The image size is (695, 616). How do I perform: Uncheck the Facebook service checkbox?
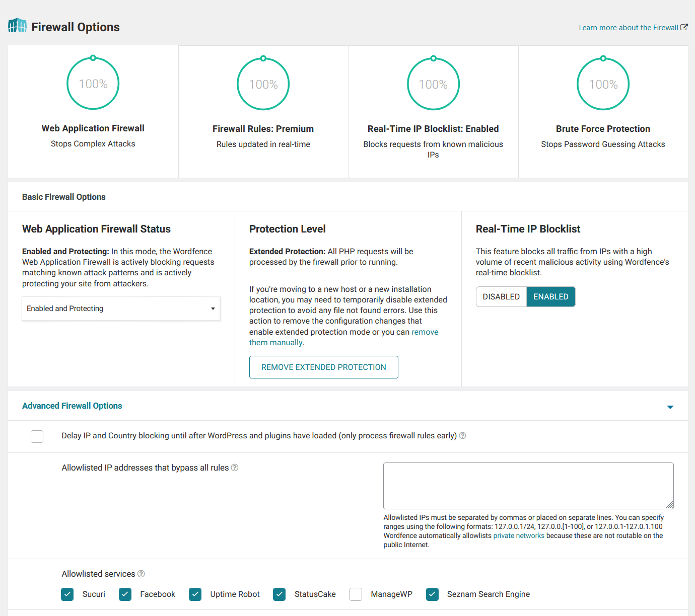125,594
